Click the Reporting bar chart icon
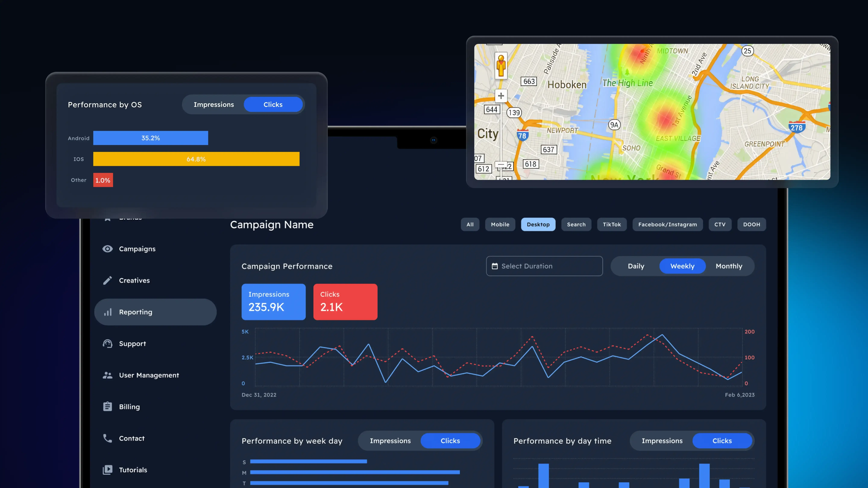This screenshot has width=868, height=488. tap(108, 312)
